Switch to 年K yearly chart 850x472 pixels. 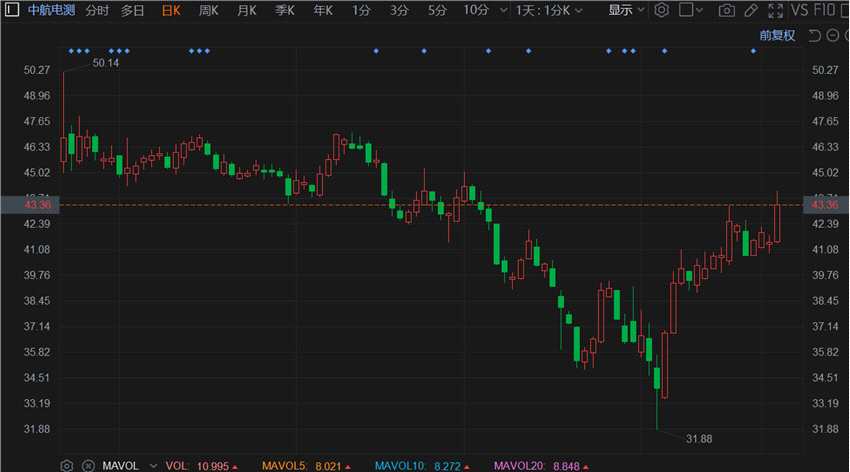(323, 10)
